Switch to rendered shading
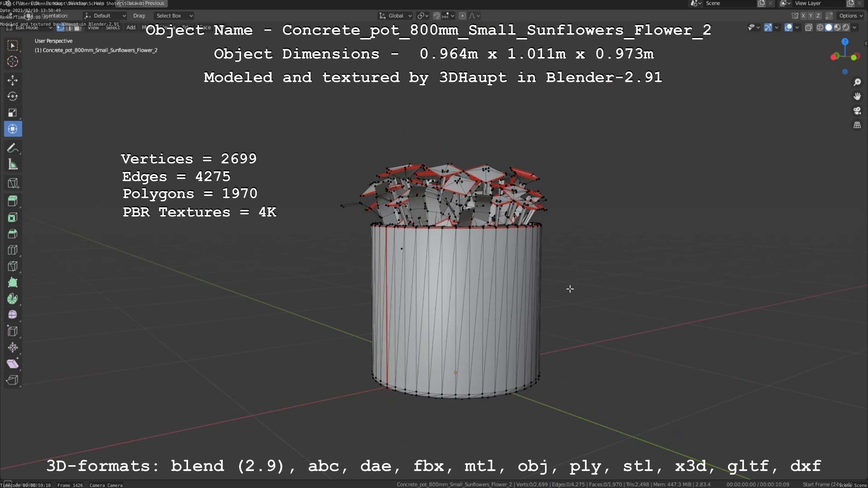Viewport: 868px width, 488px height. click(846, 27)
